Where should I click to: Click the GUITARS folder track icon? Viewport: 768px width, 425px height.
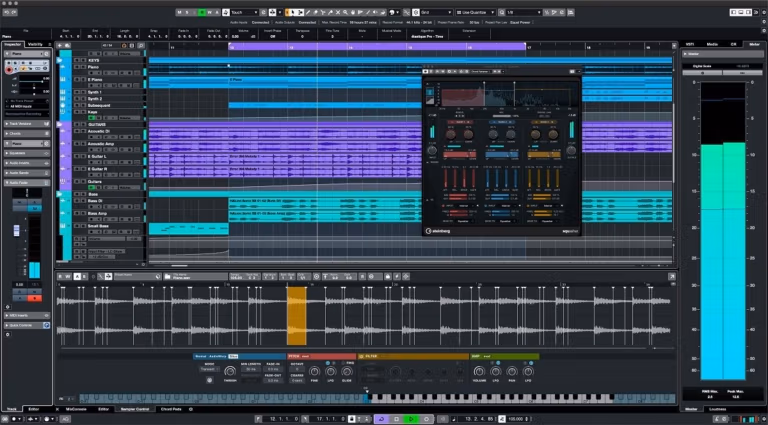click(x=59, y=124)
